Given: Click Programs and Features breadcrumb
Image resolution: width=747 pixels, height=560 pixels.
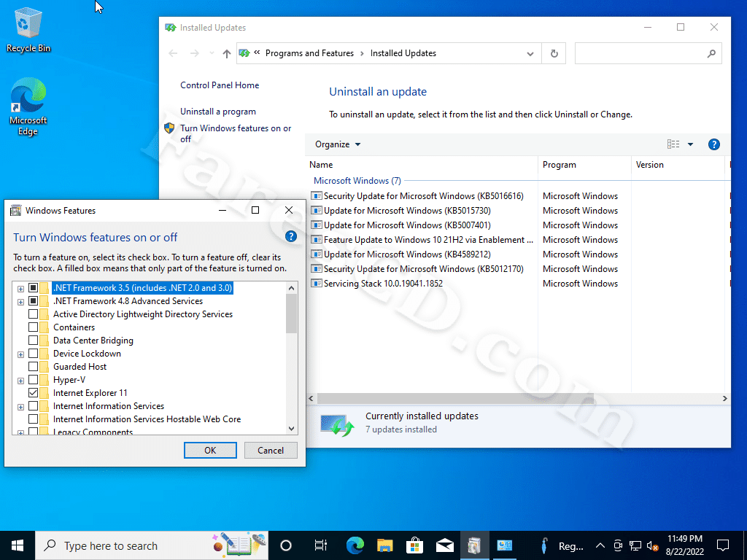Looking at the screenshot, I should click(x=309, y=53).
